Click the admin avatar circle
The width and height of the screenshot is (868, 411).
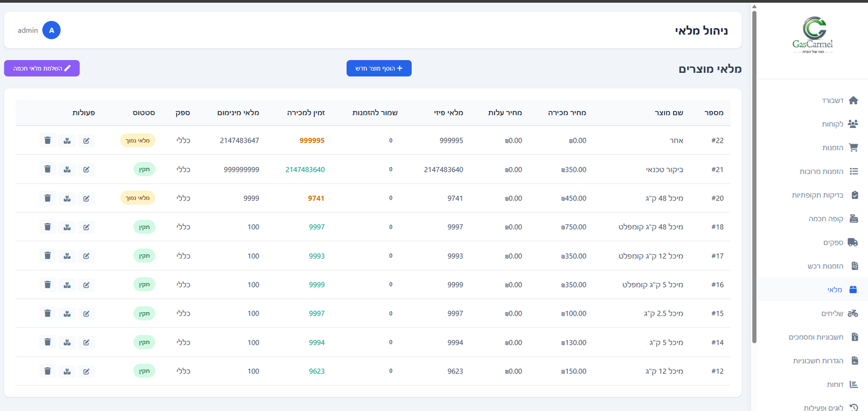[52, 30]
